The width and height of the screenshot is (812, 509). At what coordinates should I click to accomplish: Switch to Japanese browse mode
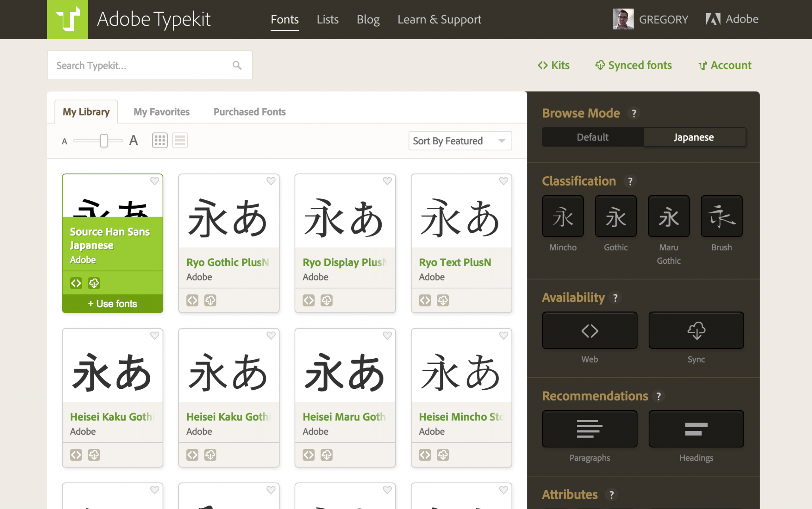point(694,136)
